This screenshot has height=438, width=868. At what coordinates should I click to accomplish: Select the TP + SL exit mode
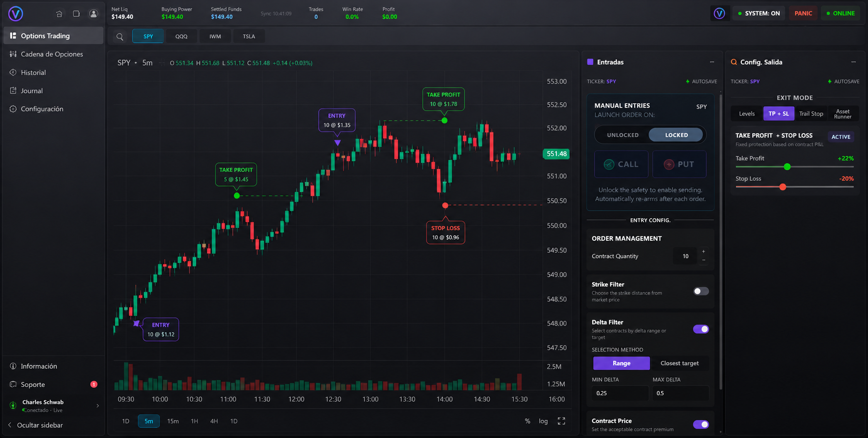tap(779, 114)
